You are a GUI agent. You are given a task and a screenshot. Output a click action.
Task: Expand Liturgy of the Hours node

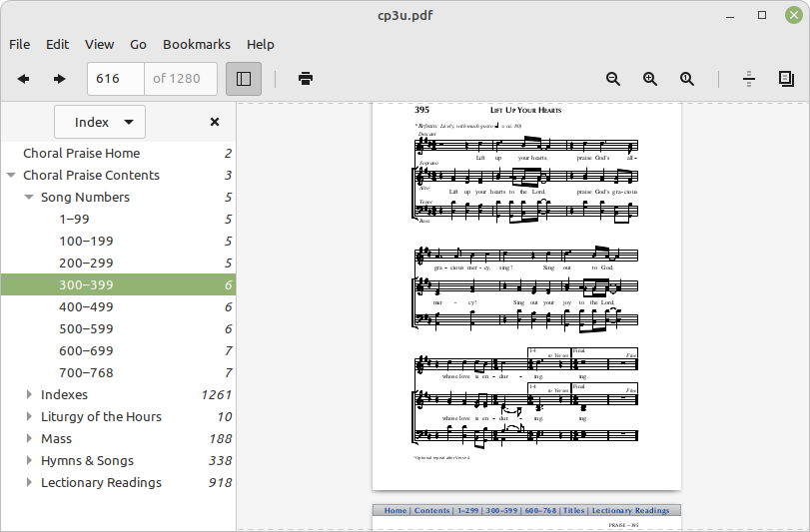tap(29, 416)
